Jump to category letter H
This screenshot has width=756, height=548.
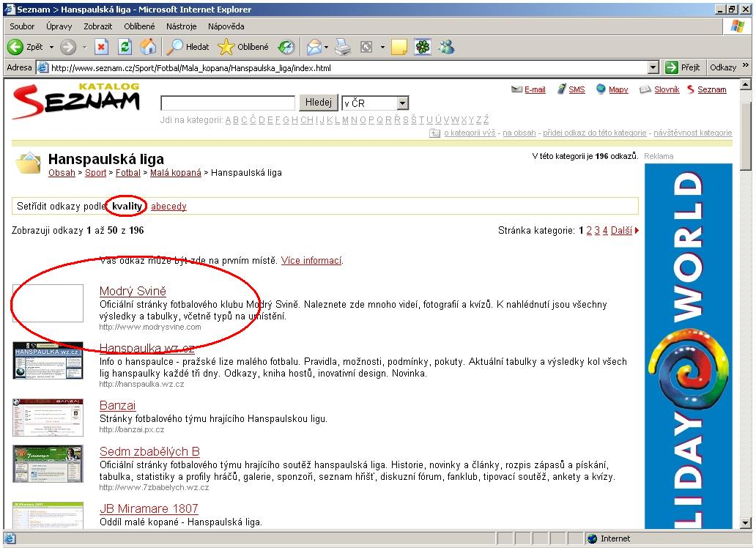tap(294, 119)
